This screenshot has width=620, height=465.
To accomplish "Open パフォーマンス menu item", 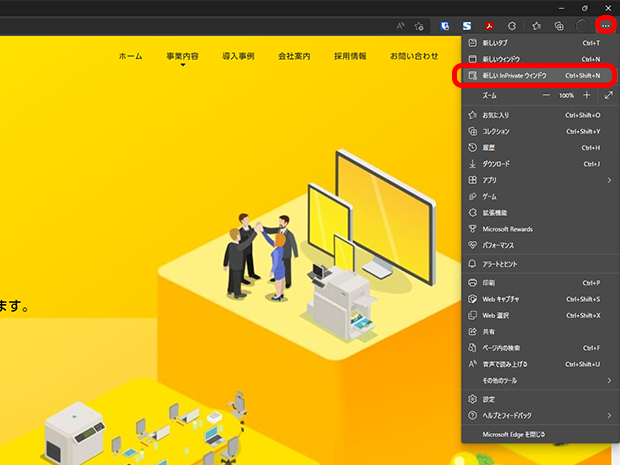I will point(541,245).
